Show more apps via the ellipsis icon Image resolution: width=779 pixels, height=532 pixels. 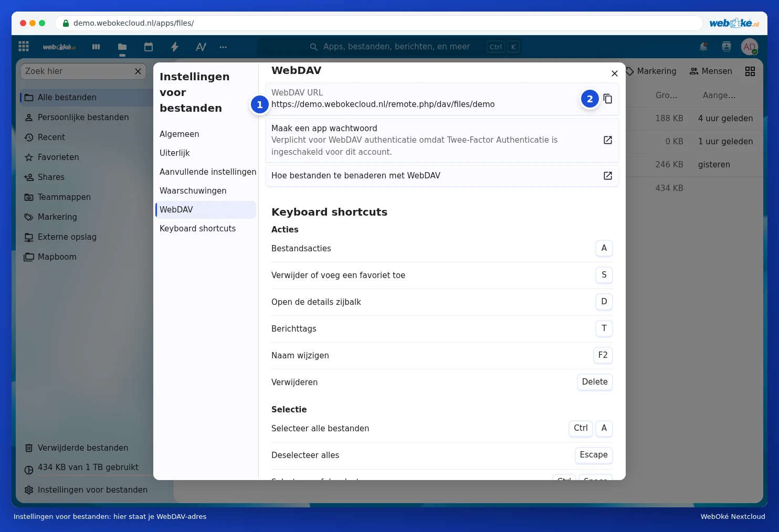point(223,47)
